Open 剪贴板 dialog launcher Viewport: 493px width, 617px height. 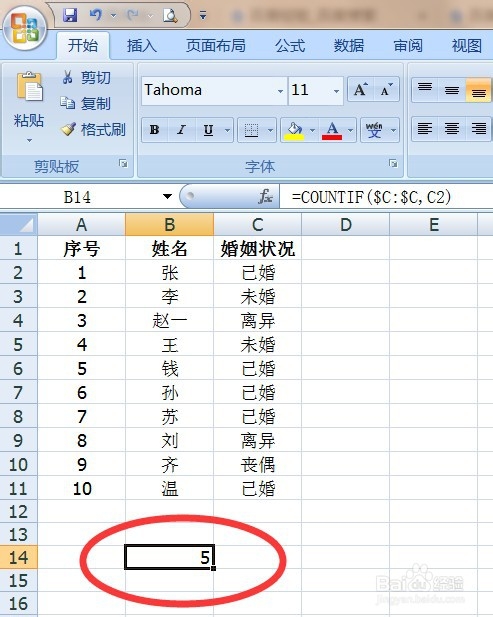coord(123,163)
